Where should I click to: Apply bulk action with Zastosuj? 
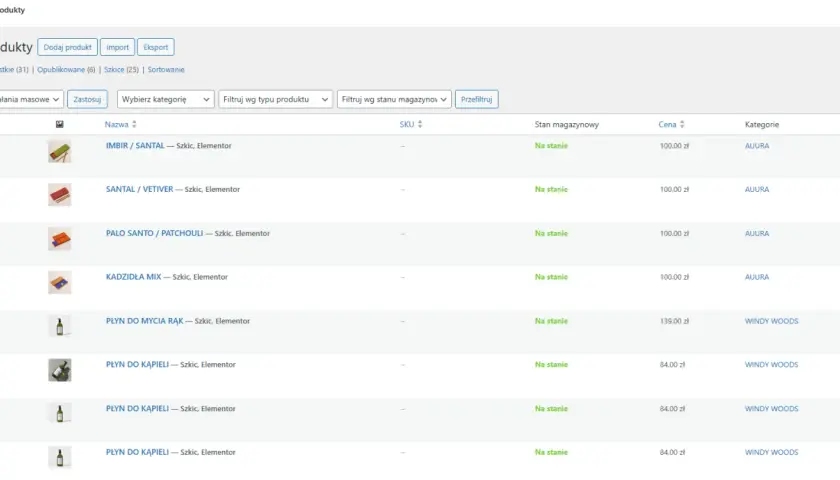point(87,99)
